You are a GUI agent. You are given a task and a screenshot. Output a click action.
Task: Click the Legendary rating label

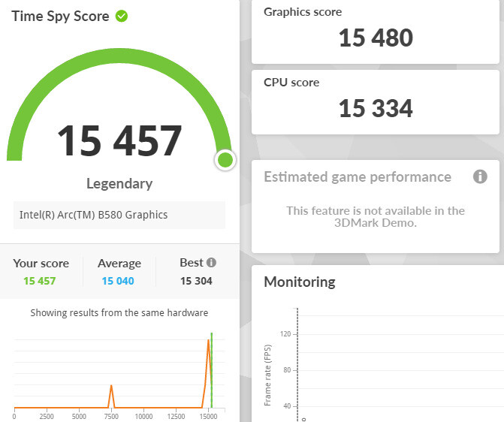coord(119,184)
